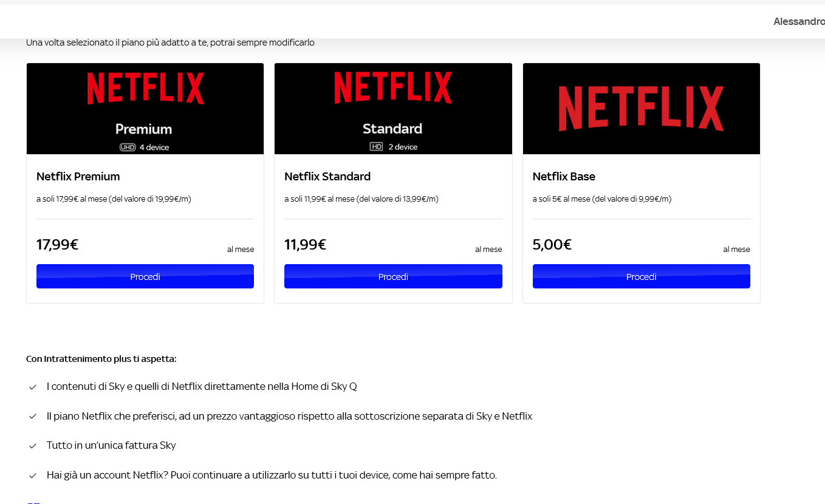Click the text 'Hai già un account Netflix?' line
Screen dimensions: 825x504
pyautogui.click(x=272, y=475)
